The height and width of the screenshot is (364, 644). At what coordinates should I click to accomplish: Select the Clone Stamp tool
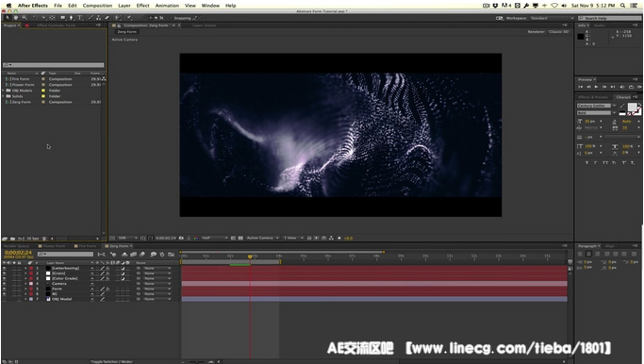[x=99, y=18]
